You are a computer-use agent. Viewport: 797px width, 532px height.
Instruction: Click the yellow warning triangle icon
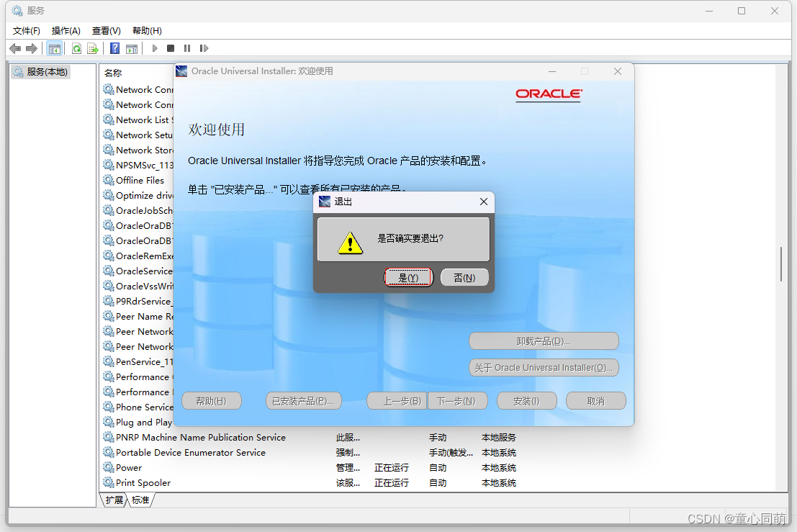point(350,243)
